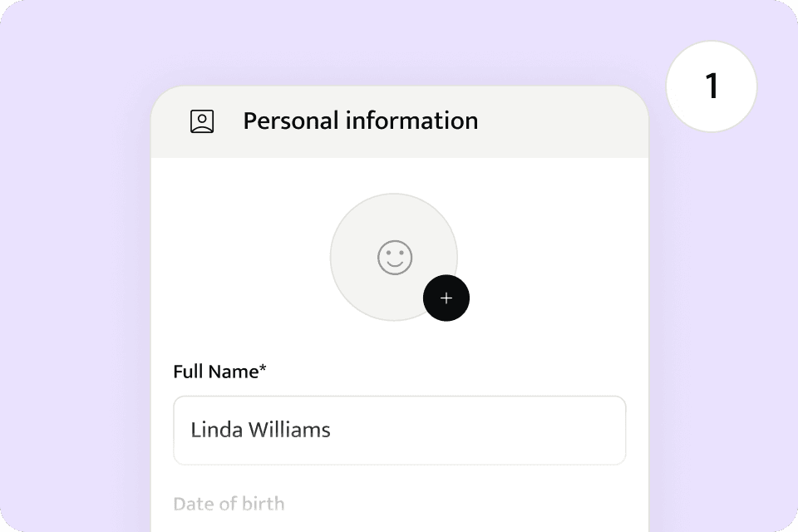
Task: Click the Personal information heading
Action: tap(360, 121)
